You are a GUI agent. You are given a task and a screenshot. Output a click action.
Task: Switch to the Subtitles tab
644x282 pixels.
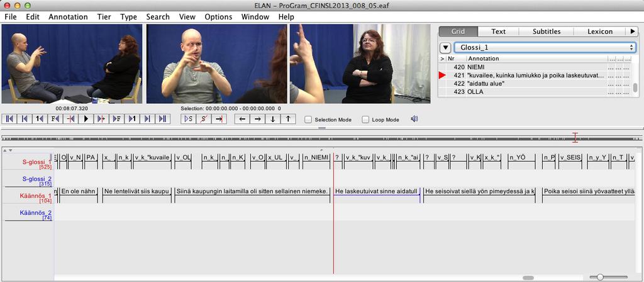coord(547,31)
